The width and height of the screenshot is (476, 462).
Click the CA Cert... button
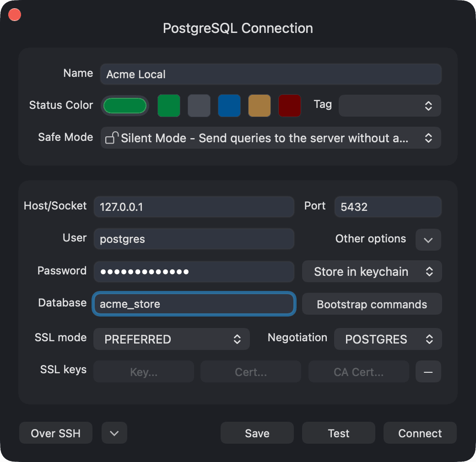(358, 371)
